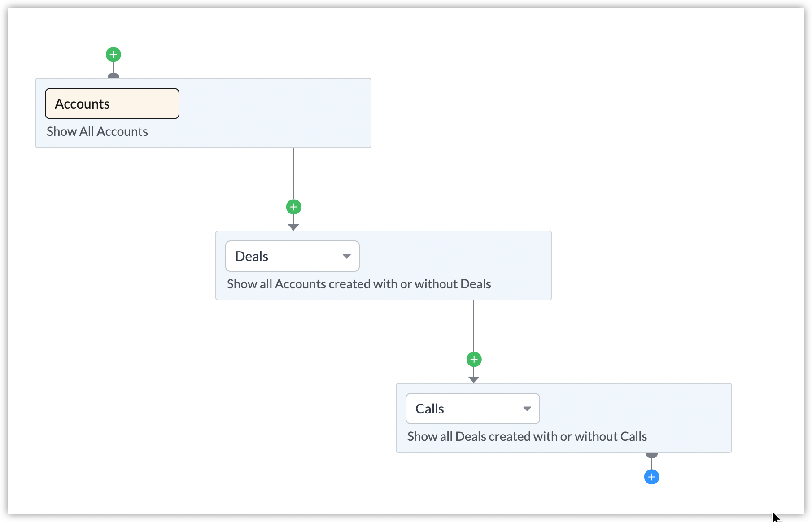This screenshot has height=522, width=812.
Task: Click the "Show All Accounts" text
Action: [x=97, y=131]
